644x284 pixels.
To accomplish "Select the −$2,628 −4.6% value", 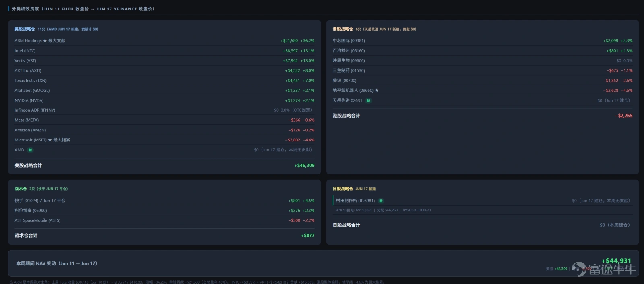I will coord(618,91).
